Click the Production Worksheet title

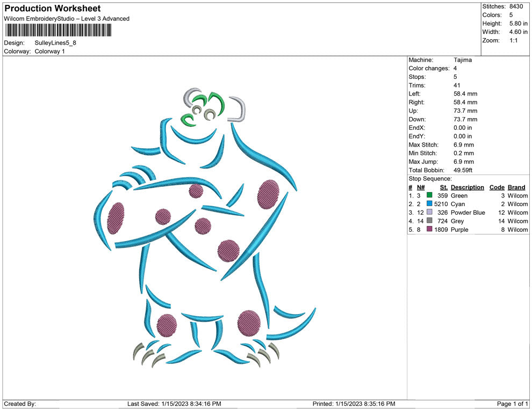(52, 8)
